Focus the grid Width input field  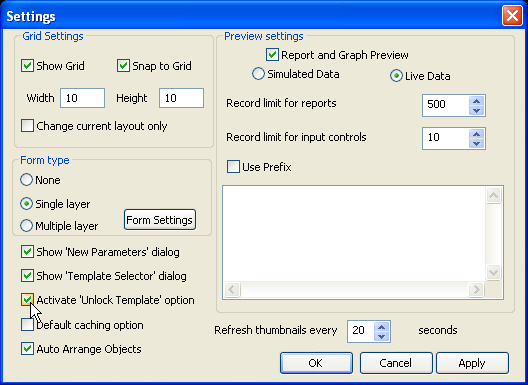82,98
